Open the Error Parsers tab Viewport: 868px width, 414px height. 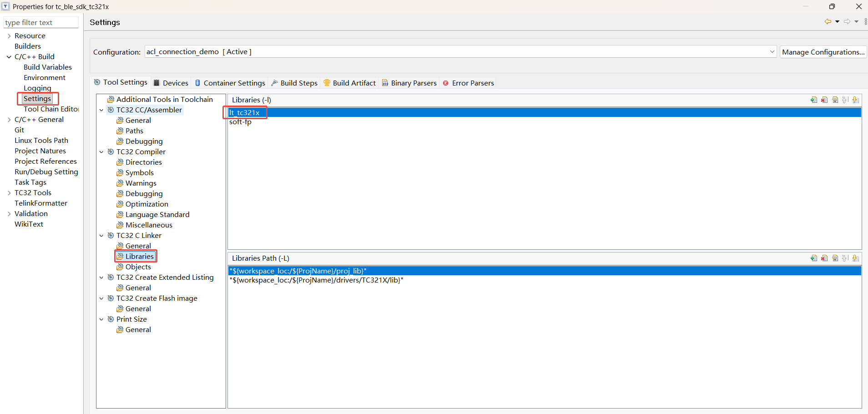[468, 83]
